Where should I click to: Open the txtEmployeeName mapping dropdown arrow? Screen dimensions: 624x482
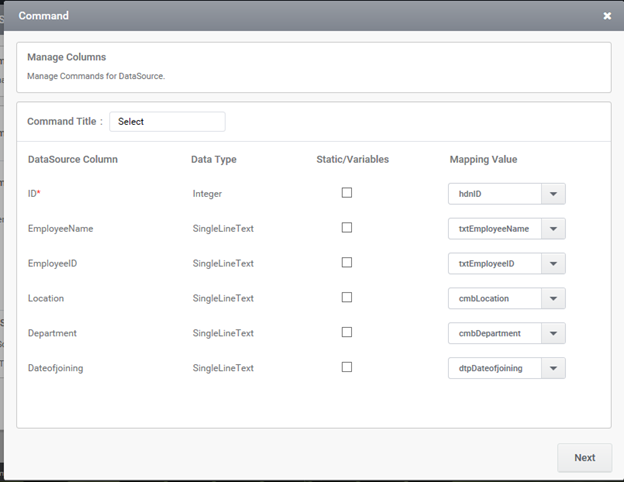coord(553,229)
